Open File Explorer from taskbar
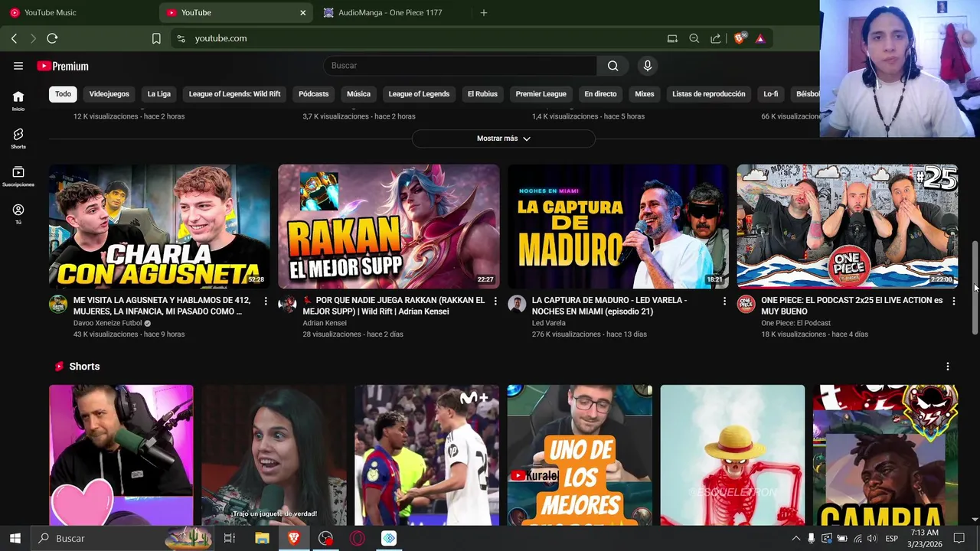Viewport: 980px width, 551px height. coord(262,538)
